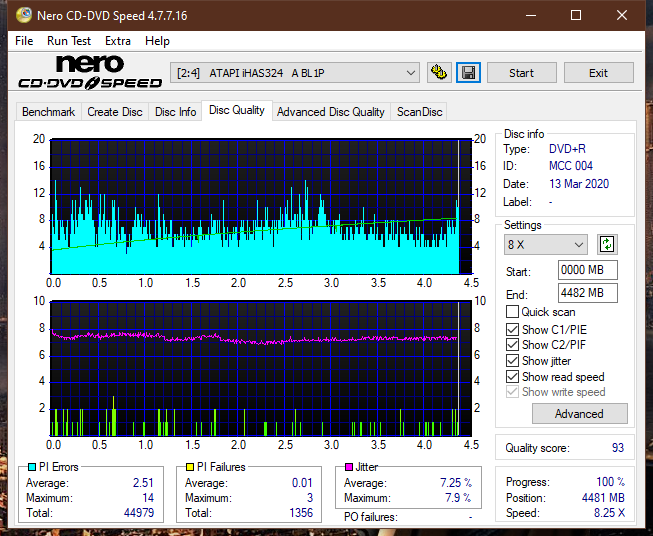Open the drive selection dropdown
653x536 pixels.
point(294,73)
